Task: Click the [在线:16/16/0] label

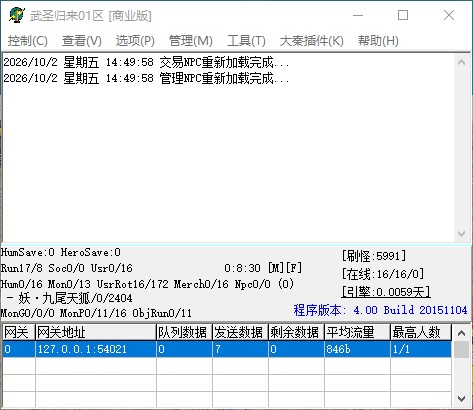Action: click(x=383, y=274)
